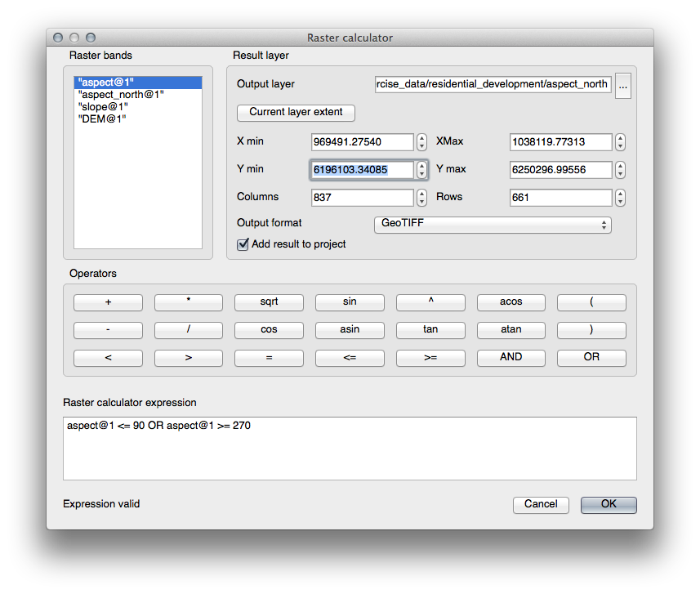Cancel the Raster calculator dialog
Viewport: 700px width, 594px height.
tap(541, 504)
